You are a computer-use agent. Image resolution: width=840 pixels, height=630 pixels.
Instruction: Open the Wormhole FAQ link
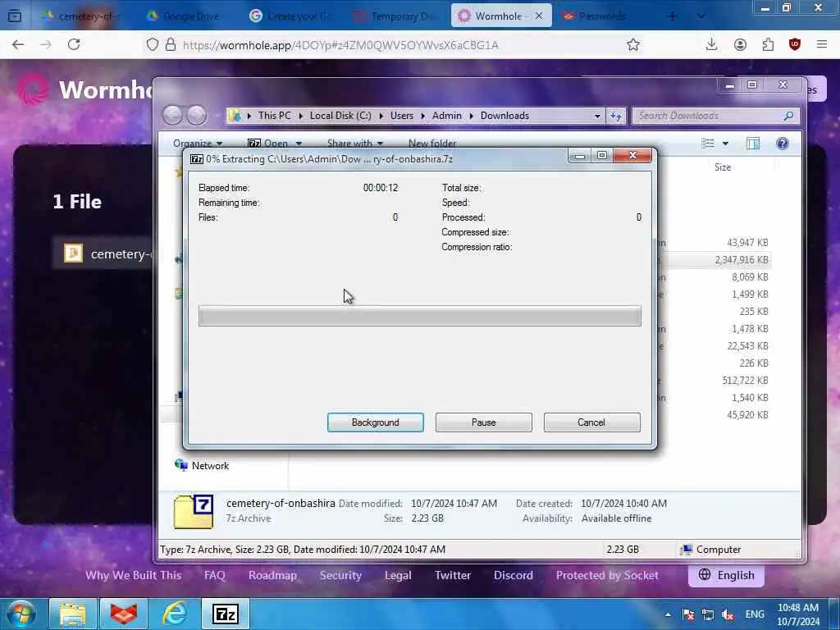click(x=215, y=575)
